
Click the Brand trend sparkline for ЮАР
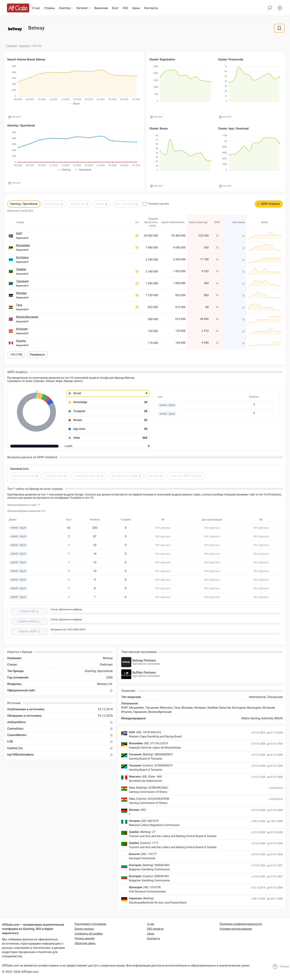pos(264,236)
